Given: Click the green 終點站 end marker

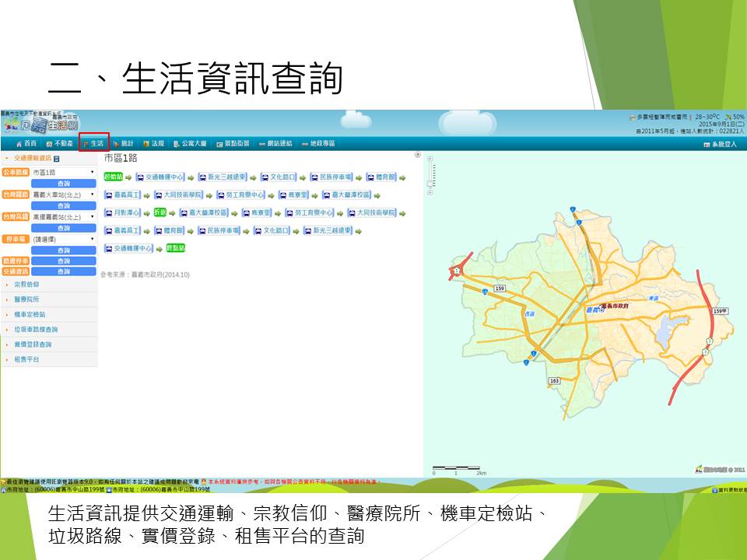Looking at the screenshot, I should pos(175,248).
